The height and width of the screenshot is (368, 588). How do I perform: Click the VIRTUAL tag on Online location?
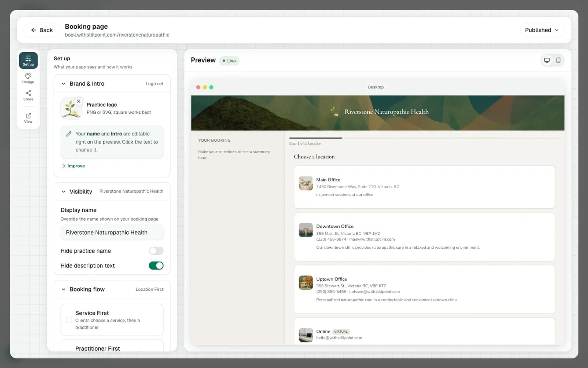(341, 332)
